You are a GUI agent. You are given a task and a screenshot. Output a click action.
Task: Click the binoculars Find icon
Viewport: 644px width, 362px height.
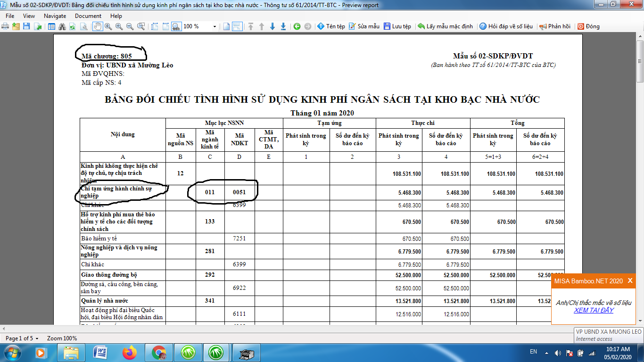click(x=62, y=27)
